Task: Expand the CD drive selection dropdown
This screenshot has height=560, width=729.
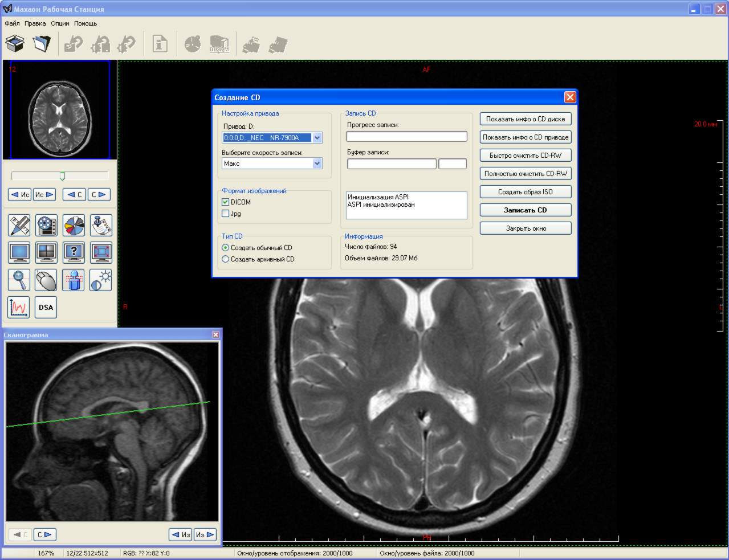Action: point(317,138)
